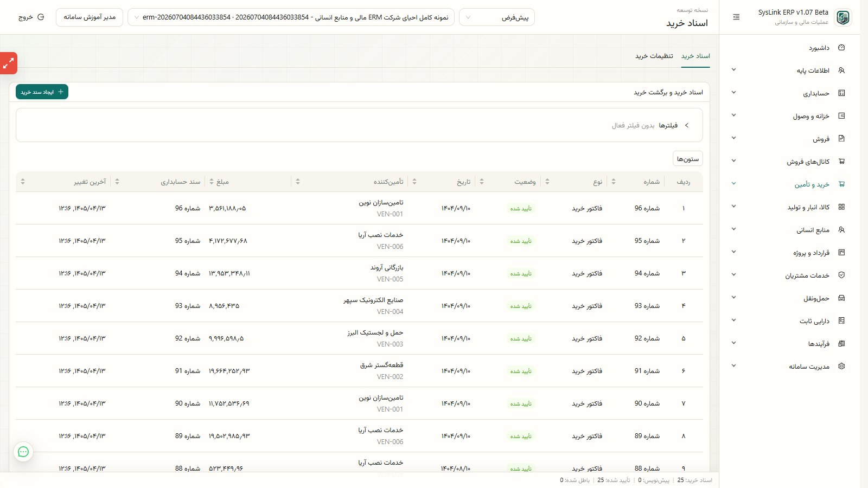Open the مدیریت سامانه menu item
The image size is (868, 488).
(x=789, y=367)
